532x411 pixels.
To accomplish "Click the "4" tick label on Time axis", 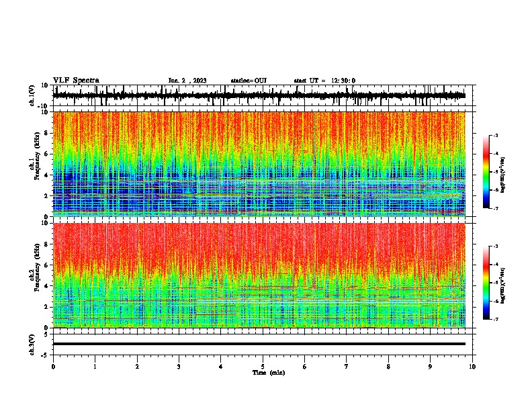I will tap(221, 367).
